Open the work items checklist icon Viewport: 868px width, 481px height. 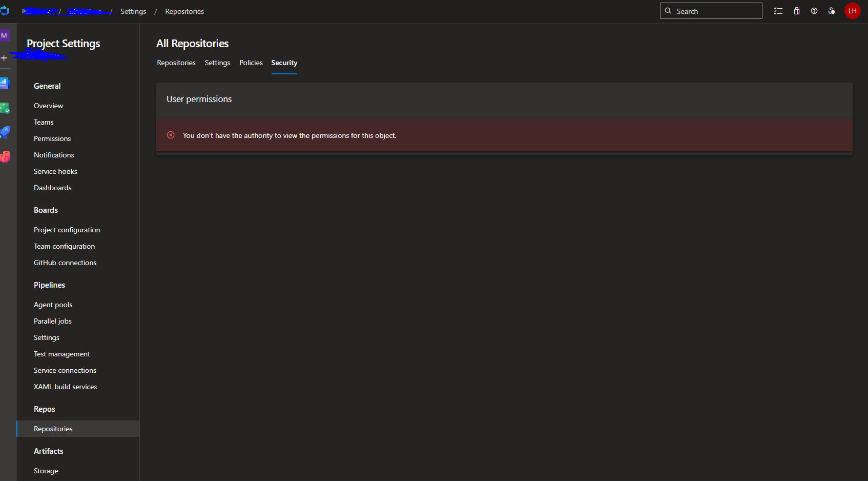click(x=778, y=11)
